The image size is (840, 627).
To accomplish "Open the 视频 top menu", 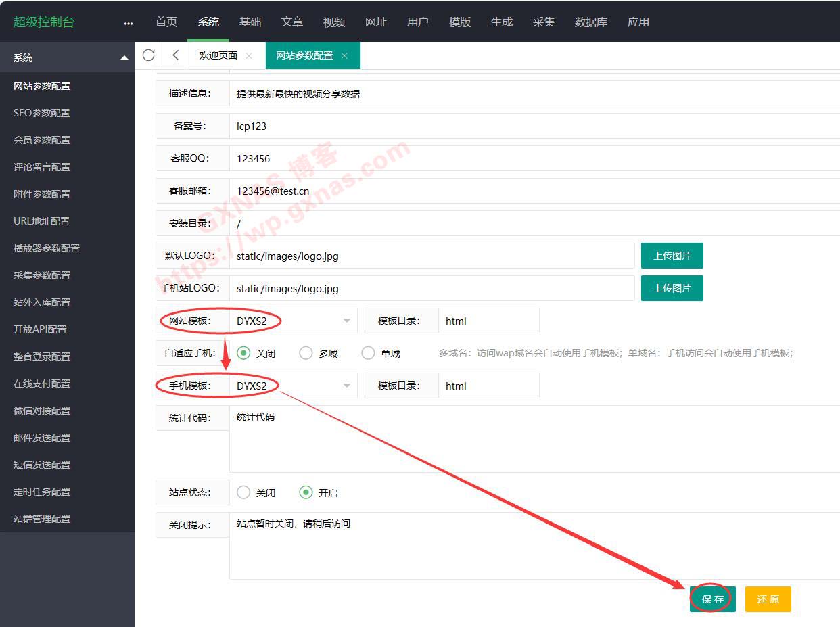I will (x=334, y=22).
